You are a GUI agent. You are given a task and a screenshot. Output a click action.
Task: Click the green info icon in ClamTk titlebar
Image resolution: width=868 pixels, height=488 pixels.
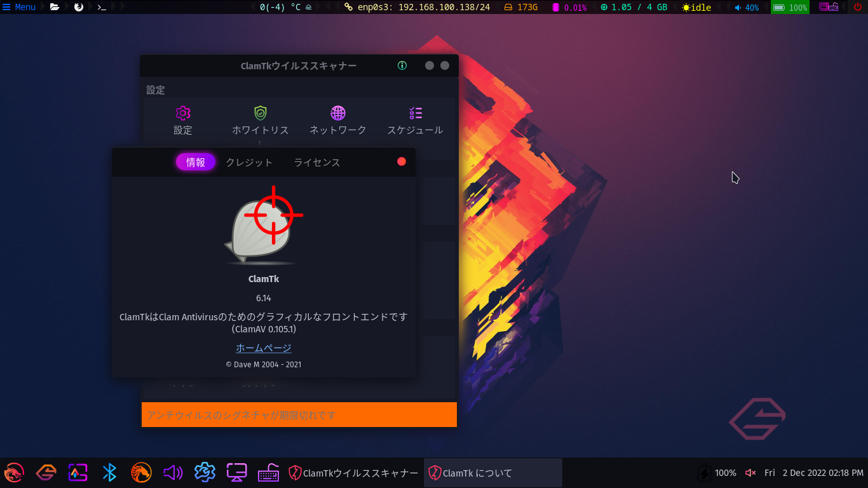click(402, 65)
